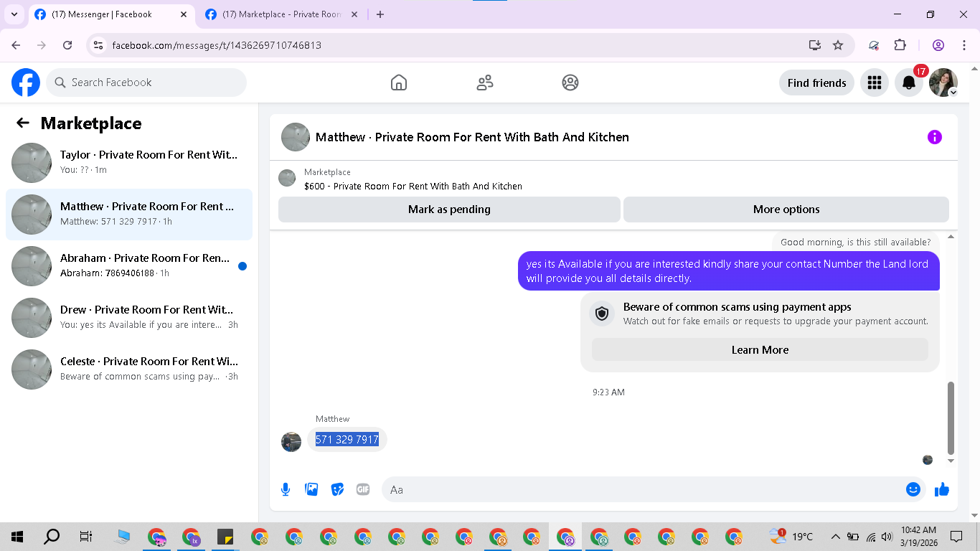Click the outgoing message bubble 'yes its Available'
The image size is (980, 551).
(x=728, y=271)
